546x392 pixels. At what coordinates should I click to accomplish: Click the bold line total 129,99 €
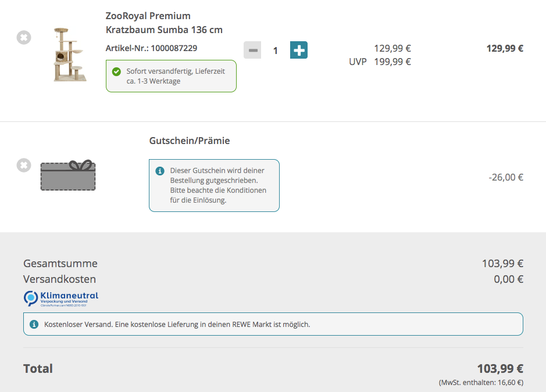[505, 48]
